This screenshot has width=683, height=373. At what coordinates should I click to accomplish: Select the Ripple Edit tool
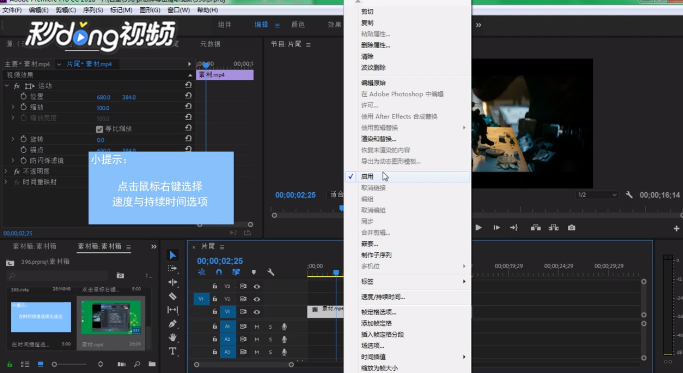(x=172, y=282)
